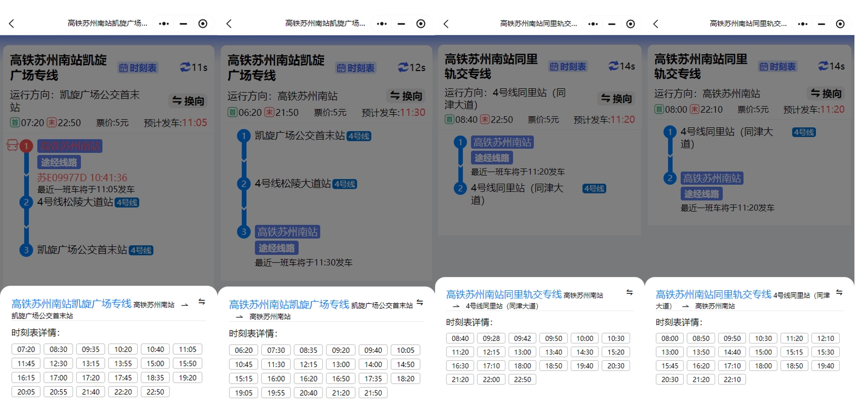The width and height of the screenshot is (868, 404).
Task: Refresh the countdown icon showing 11s
Action: point(185,67)
